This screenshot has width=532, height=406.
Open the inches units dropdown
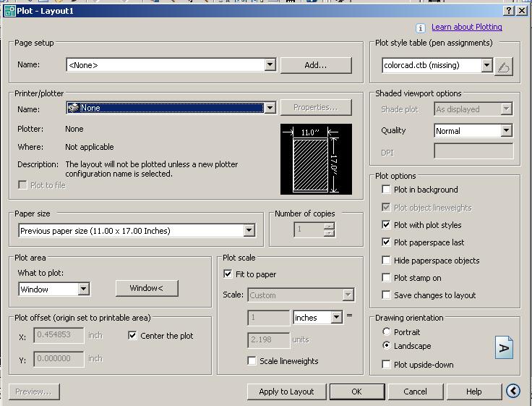click(x=336, y=317)
